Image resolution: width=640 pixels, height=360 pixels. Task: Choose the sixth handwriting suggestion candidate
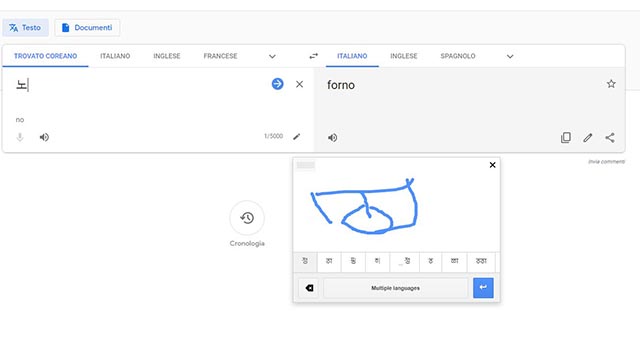430,261
